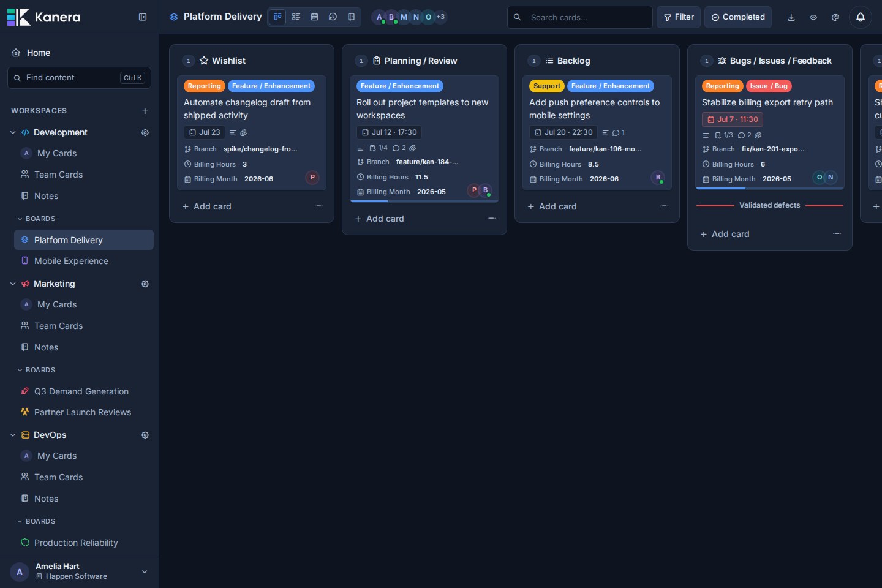Click member avatar M in header
This screenshot has width=882, height=588.
coord(404,17)
